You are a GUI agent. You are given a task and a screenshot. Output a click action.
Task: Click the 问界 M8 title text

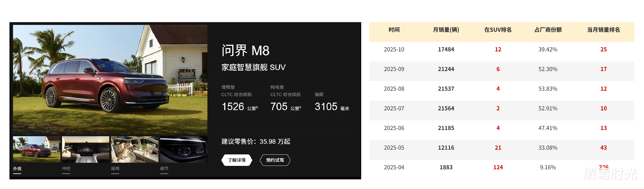[x=245, y=51]
